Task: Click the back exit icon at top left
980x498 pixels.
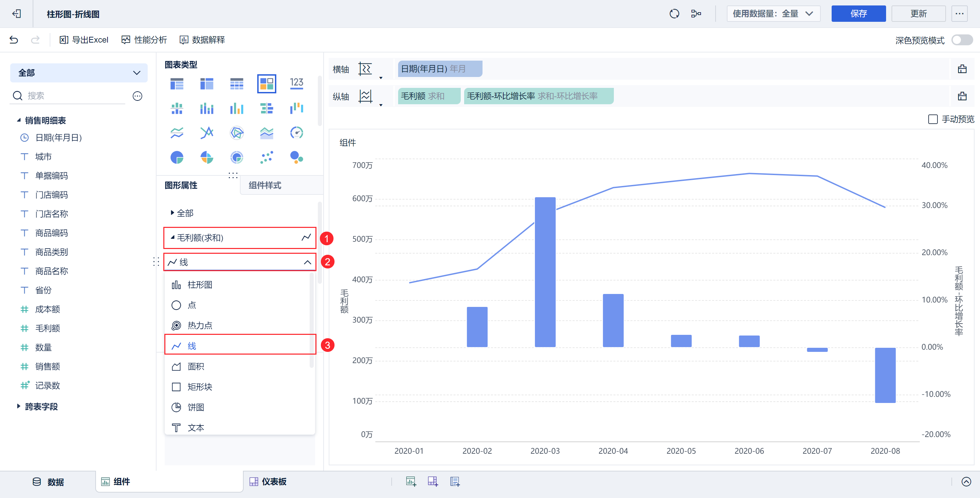Action: (16, 14)
